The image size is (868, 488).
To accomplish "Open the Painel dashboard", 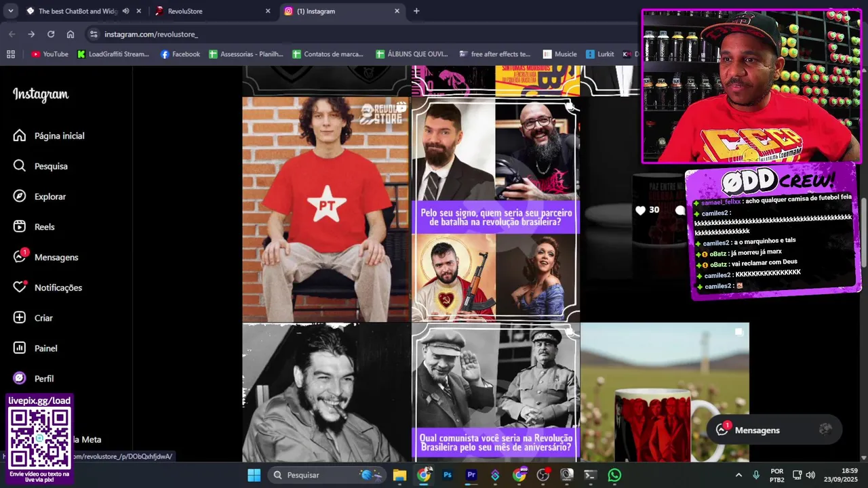I will (x=35, y=348).
